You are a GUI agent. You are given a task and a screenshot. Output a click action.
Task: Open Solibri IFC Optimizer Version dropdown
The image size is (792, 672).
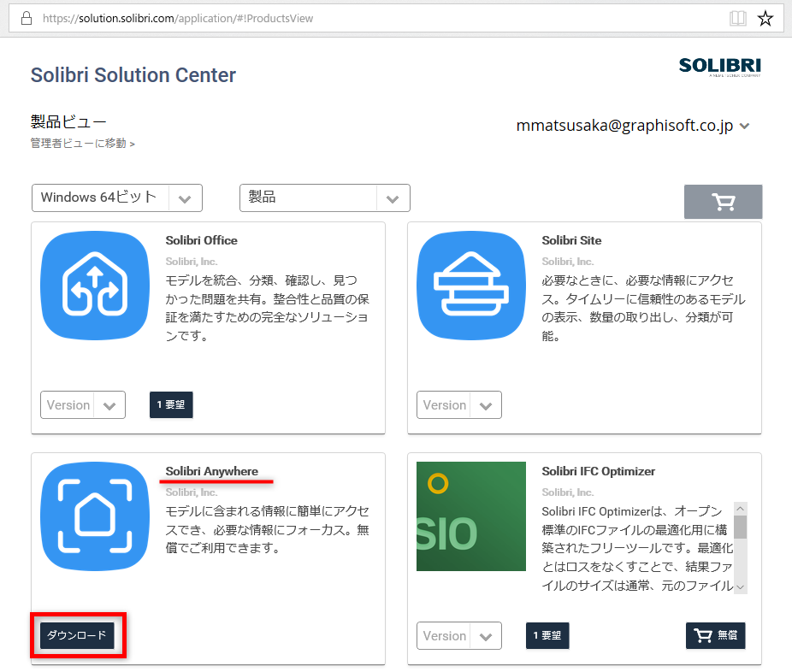click(x=459, y=635)
